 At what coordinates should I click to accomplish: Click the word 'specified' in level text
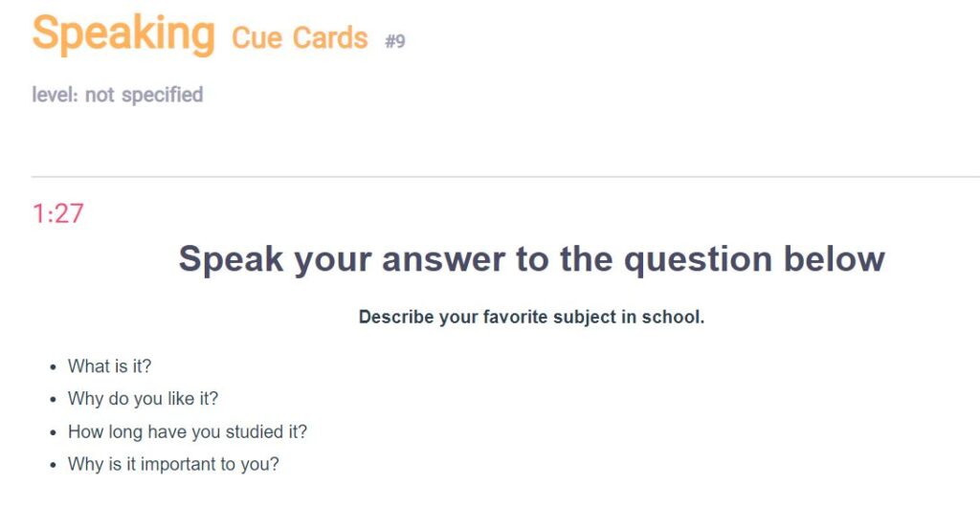163,95
